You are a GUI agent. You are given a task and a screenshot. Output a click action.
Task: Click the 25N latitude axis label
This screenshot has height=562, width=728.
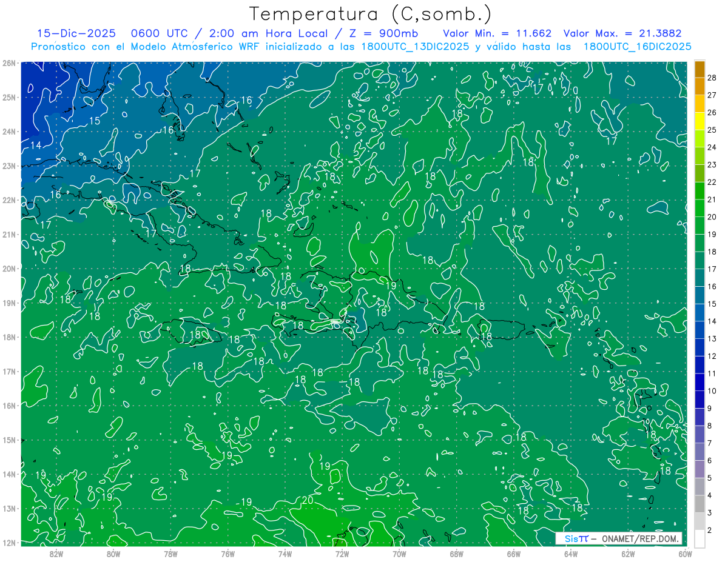(x=8, y=97)
